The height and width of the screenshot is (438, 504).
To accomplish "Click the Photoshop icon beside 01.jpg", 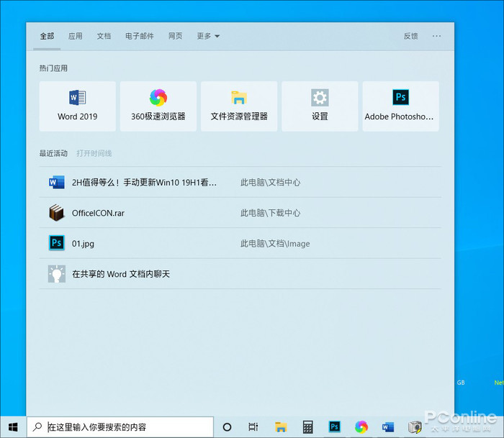I will tap(57, 243).
